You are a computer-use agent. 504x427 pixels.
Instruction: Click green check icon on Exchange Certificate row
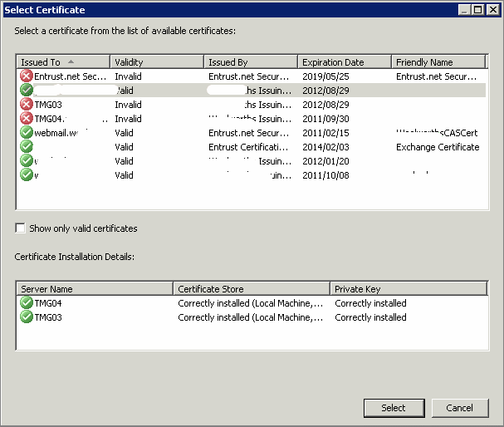click(27, 147)
